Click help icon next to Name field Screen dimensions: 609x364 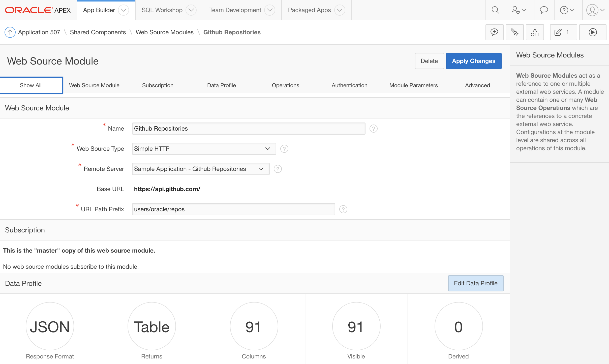click(373, 129)
